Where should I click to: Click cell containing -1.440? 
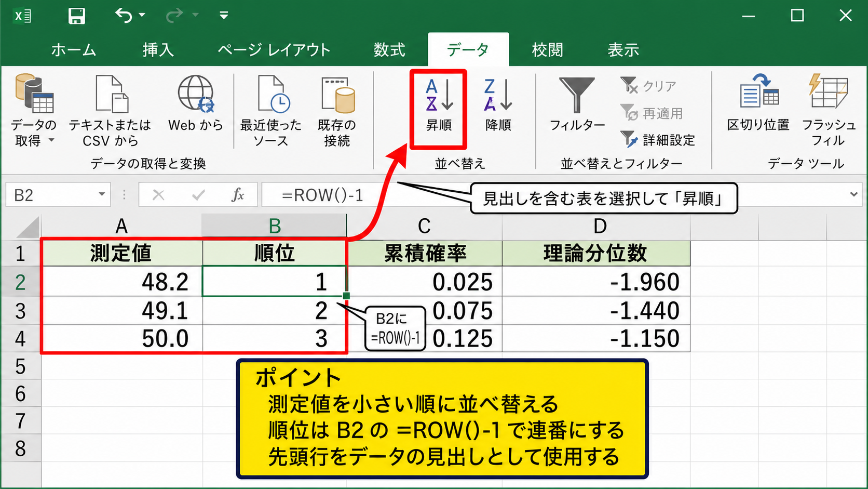(596, 311)
